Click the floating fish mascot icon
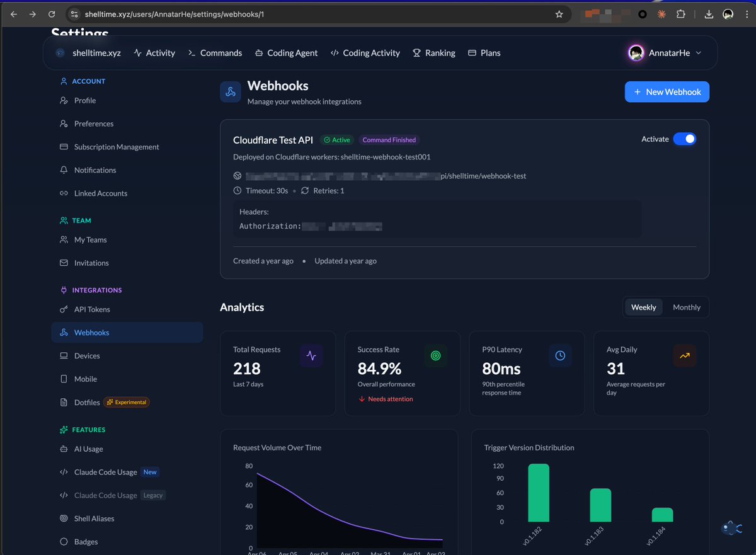 [730, 528]
